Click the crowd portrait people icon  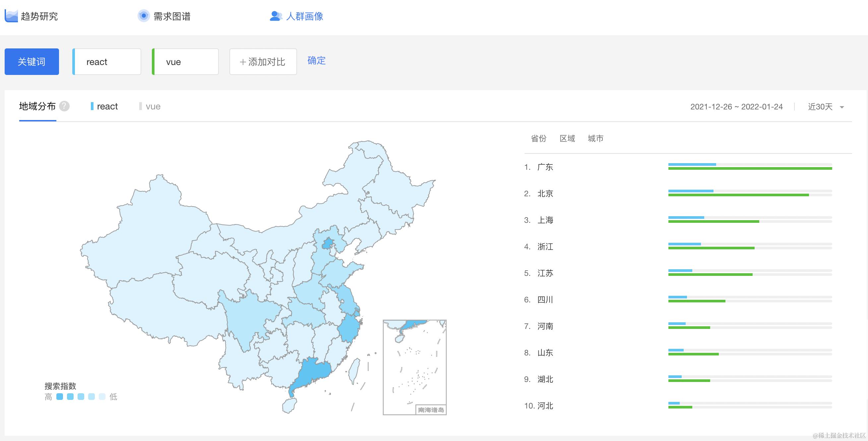point(276,16)
